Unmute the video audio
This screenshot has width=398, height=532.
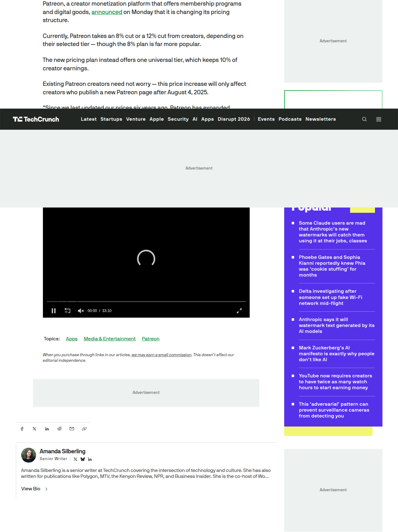coord(81,311)
